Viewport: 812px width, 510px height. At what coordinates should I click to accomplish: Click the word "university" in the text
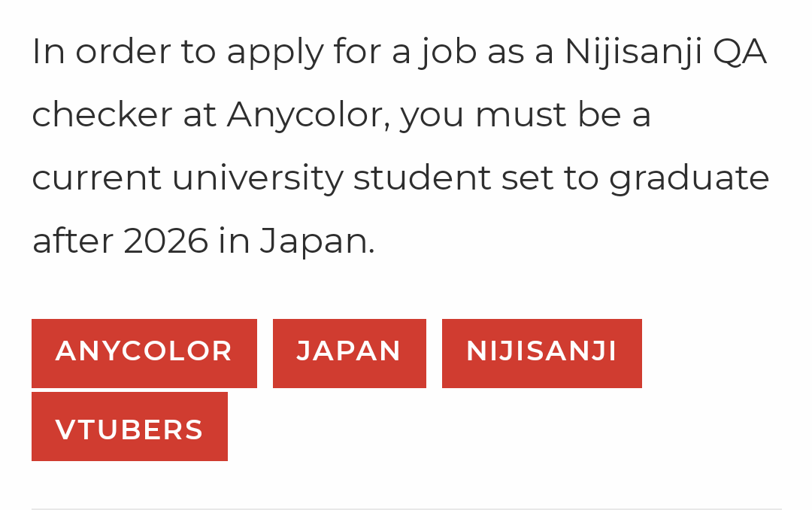pyautogui.click(x=257, y=179)
